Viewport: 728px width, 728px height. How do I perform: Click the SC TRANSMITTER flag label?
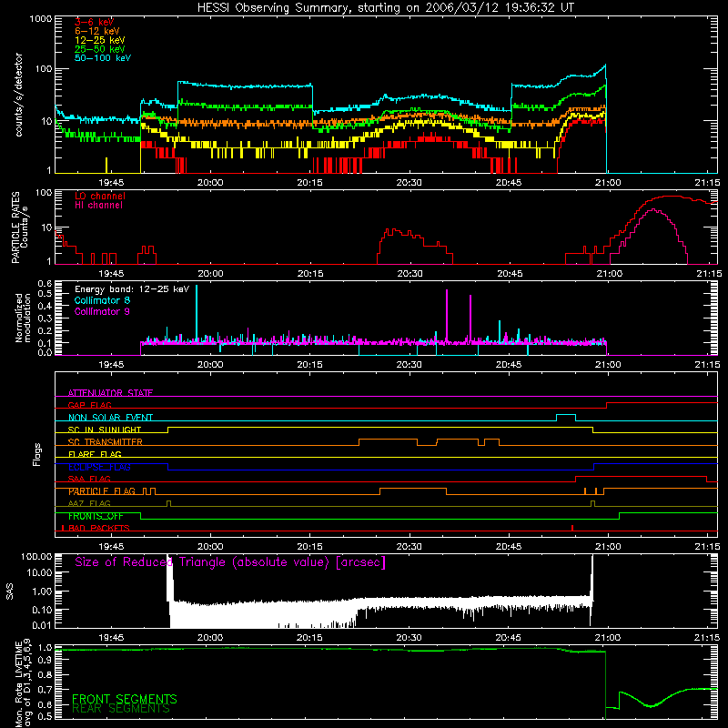(x=106, y=442)
